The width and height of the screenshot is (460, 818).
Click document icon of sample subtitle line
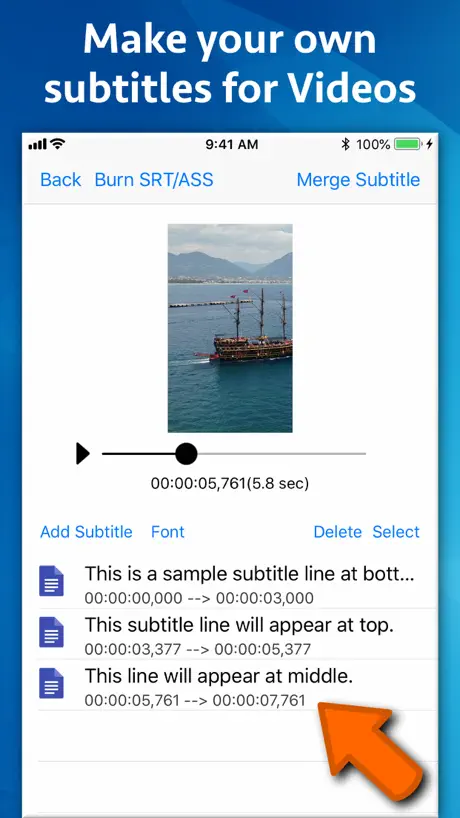coord(52,581)
